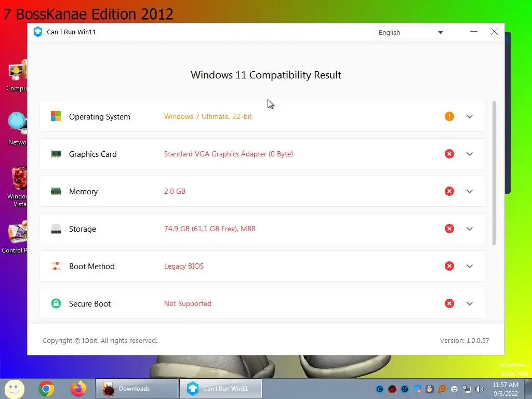Click the speaker volume icon in the system tray

[x=480, y=389]
